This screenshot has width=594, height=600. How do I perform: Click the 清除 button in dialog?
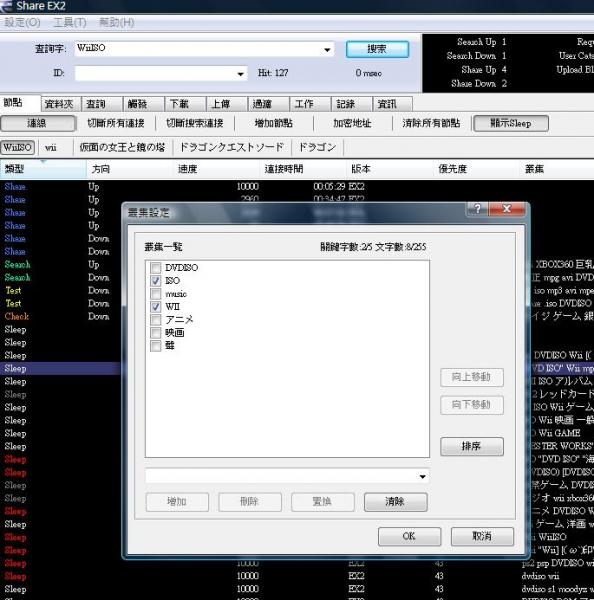(395, 502)
